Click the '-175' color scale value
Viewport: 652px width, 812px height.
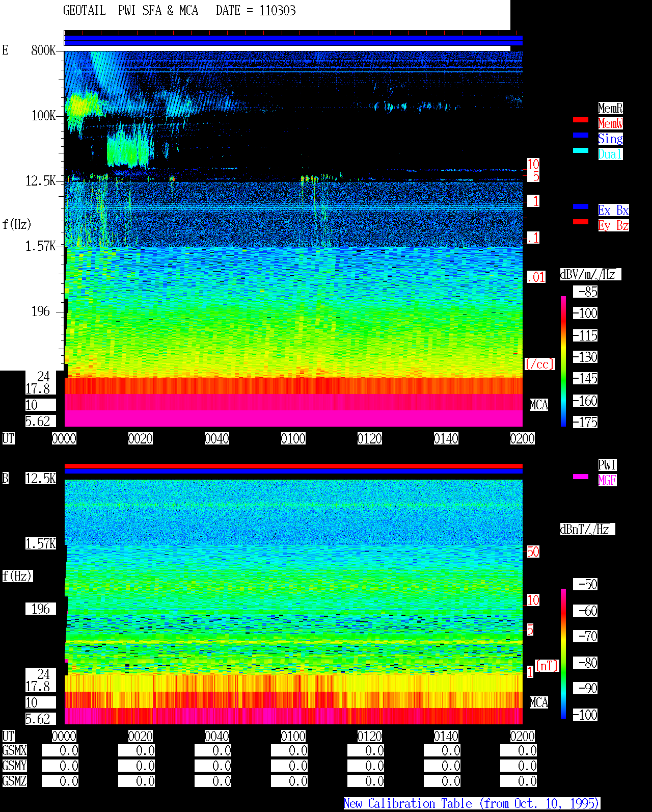pos(585,422)
